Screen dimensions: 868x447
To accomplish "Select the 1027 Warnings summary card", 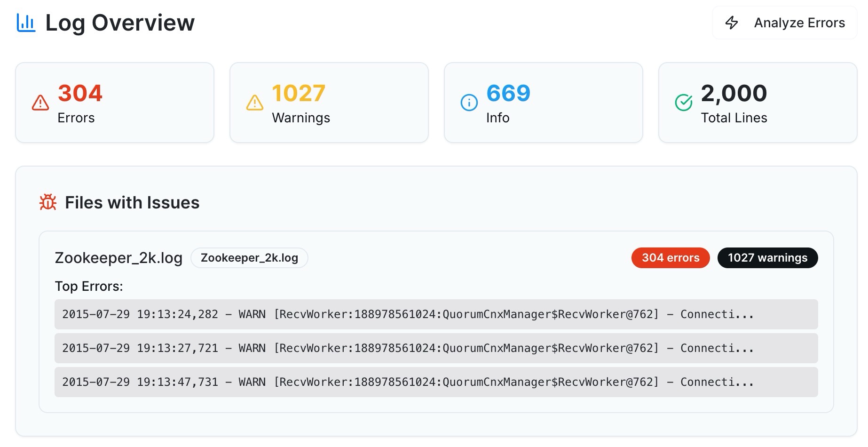I will tap(329, 102).
